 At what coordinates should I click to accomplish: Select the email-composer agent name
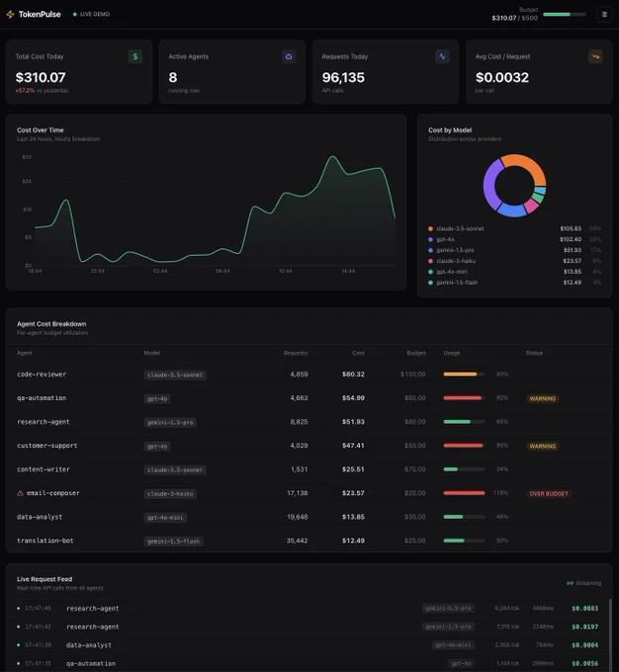pos(53,493)
